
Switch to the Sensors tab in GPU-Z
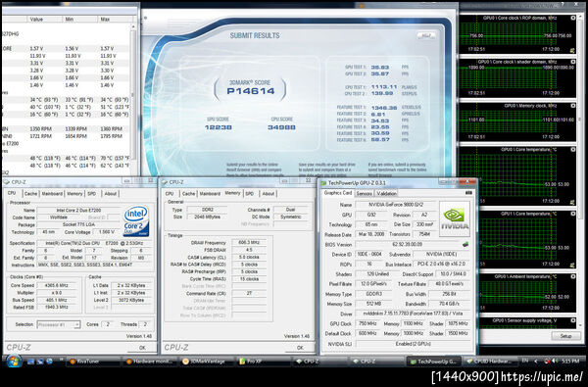365,194
